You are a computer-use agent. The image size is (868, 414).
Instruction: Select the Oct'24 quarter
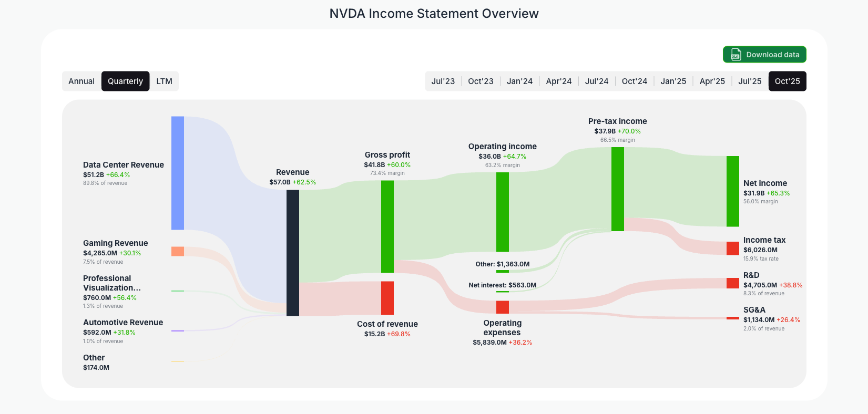click(x=635, y=81)
